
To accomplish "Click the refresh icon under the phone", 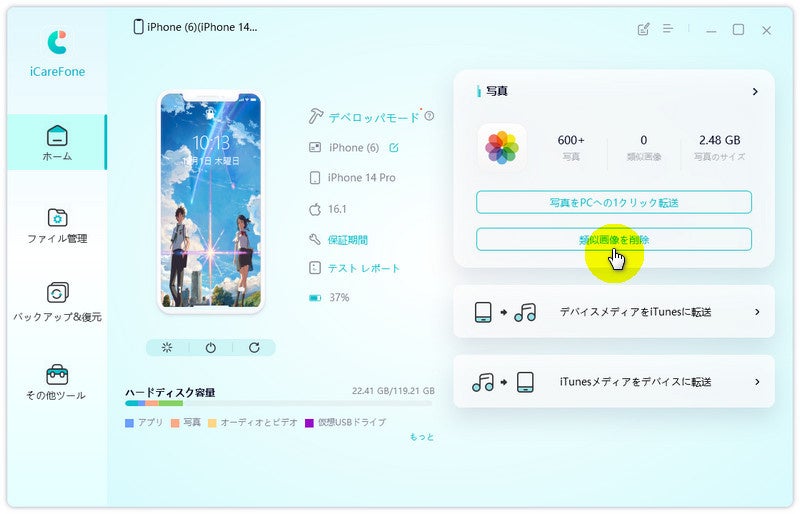I will pos(254,348).
